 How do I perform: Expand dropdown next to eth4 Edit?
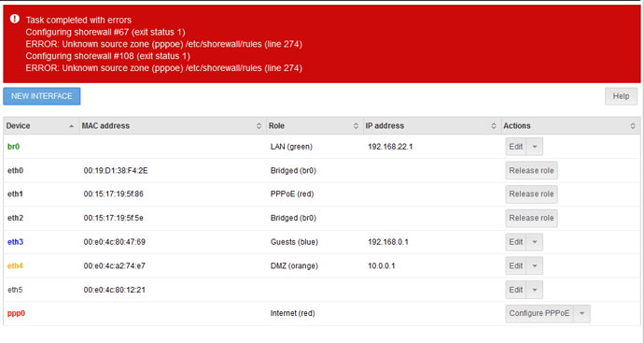[535, 265]
